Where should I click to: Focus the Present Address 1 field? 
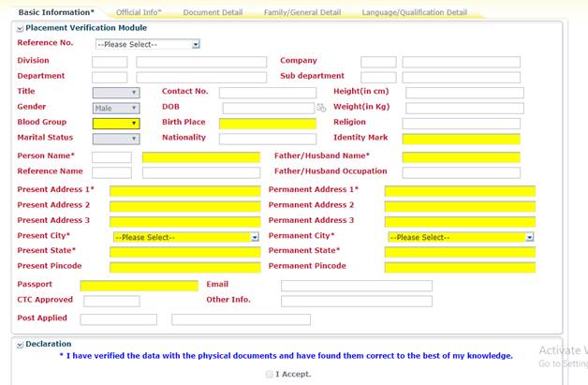[185, 191]
